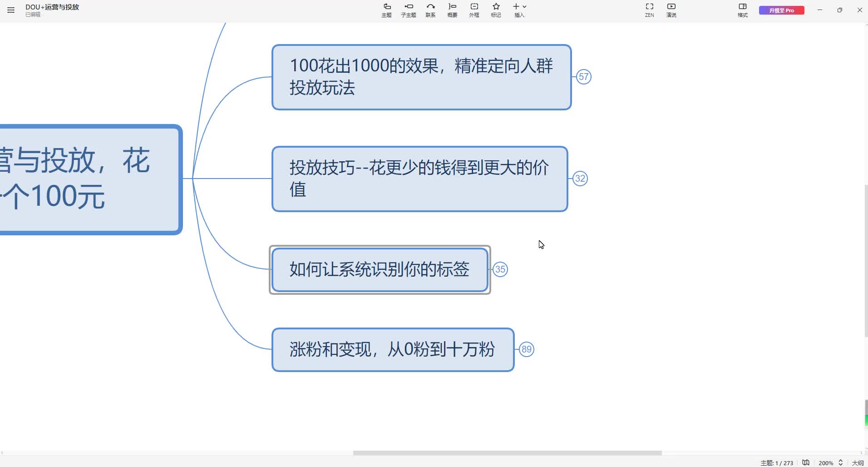Open the hamburger main menu
868x467 pixels.
coord(11,10)
